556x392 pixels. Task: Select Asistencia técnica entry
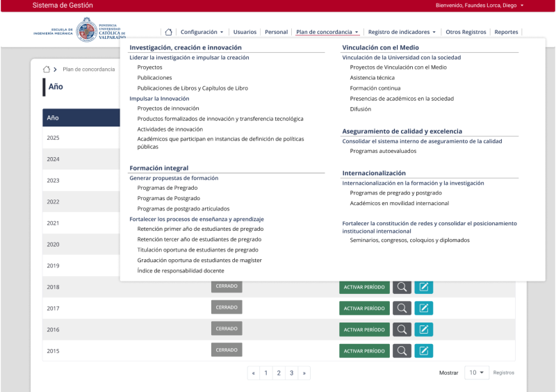373,78
